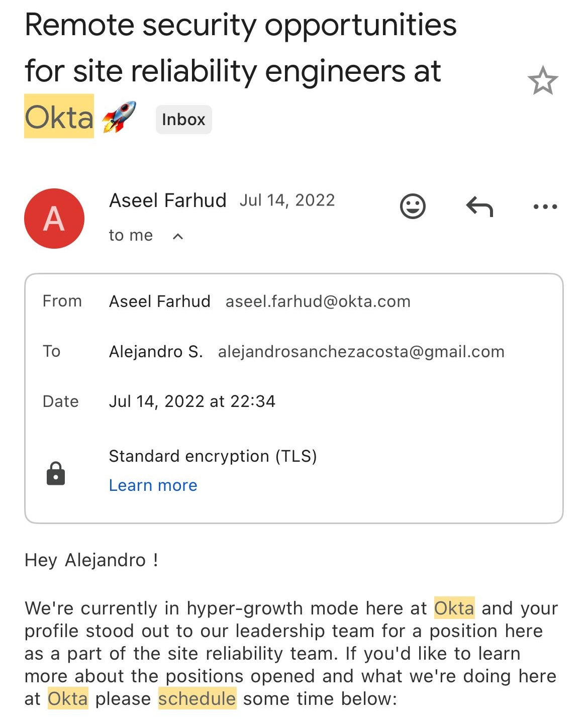588x728 pixels.
Task: Tap 'Standard encryption (TLS)' text
Action: coord(213,456)
